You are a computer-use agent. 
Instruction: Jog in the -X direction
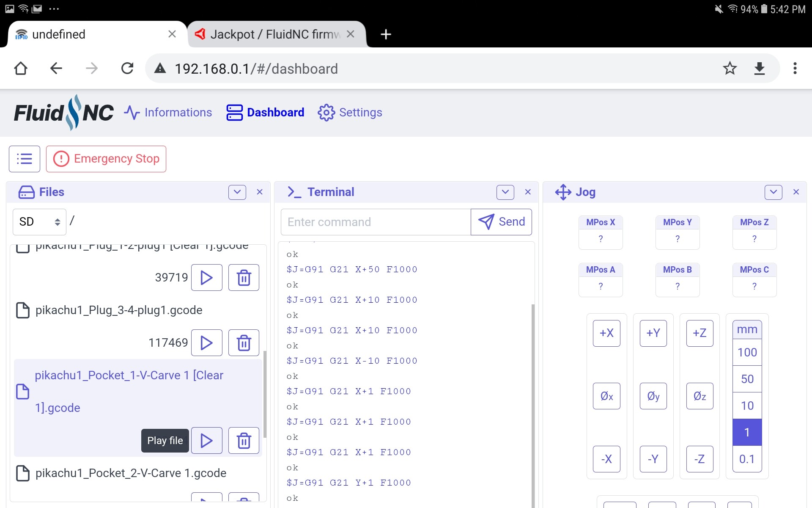606,459
